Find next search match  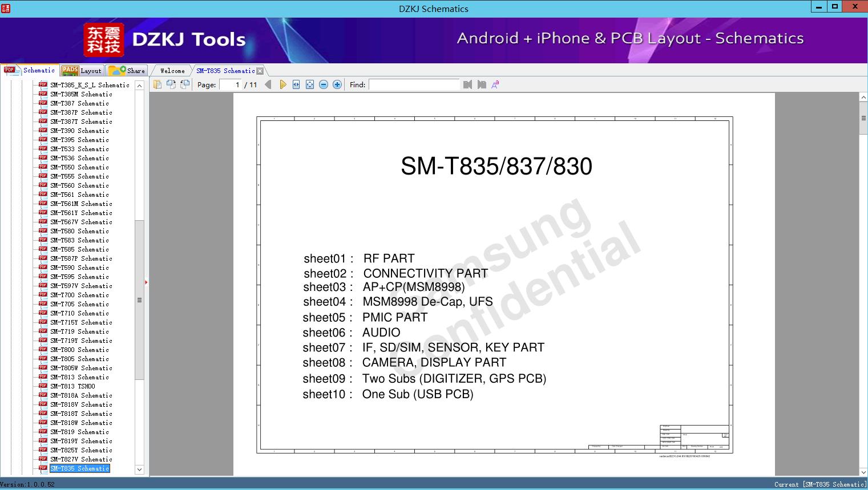[x=482, y=84]
